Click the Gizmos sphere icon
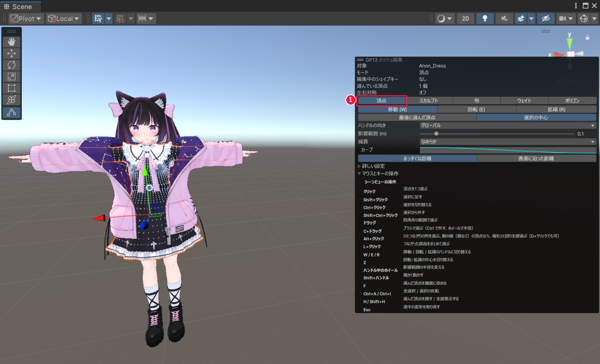The height and width of the screenshot is (364, 600). pyautogui.click(x=583, y=18)
